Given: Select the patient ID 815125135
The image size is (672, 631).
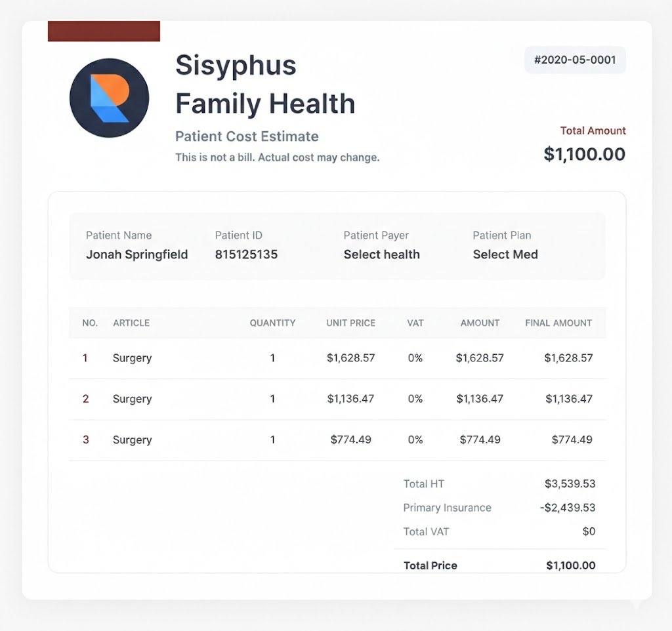Looking at the screenshot, I should (x=246, y=254).
